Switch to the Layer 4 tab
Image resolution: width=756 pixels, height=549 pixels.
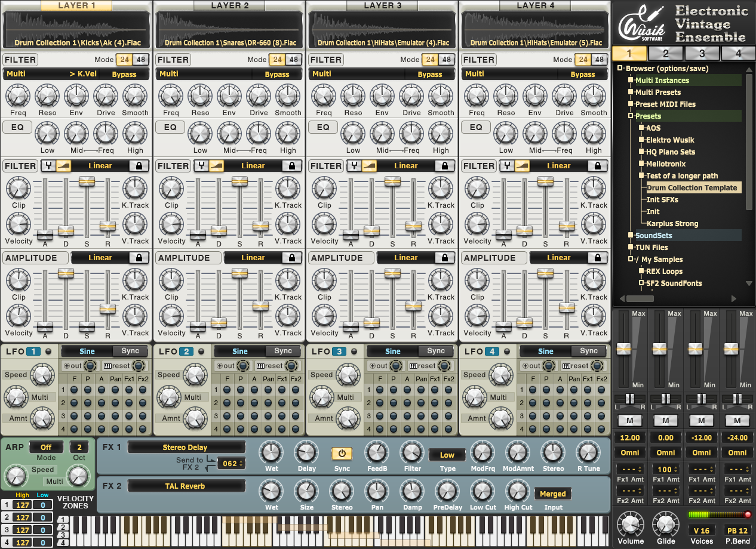[535, 5]
